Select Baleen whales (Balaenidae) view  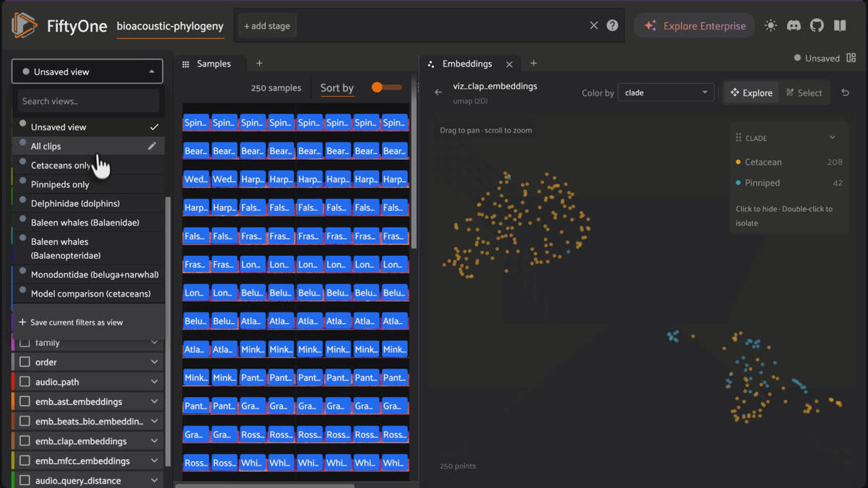click(88, 223)
